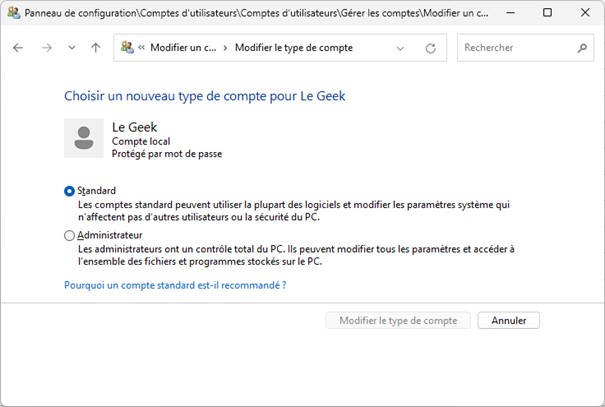Viewport: 605px width, 407px height.
Task: Click the user accounts icon in address bar
Action: 128,48
